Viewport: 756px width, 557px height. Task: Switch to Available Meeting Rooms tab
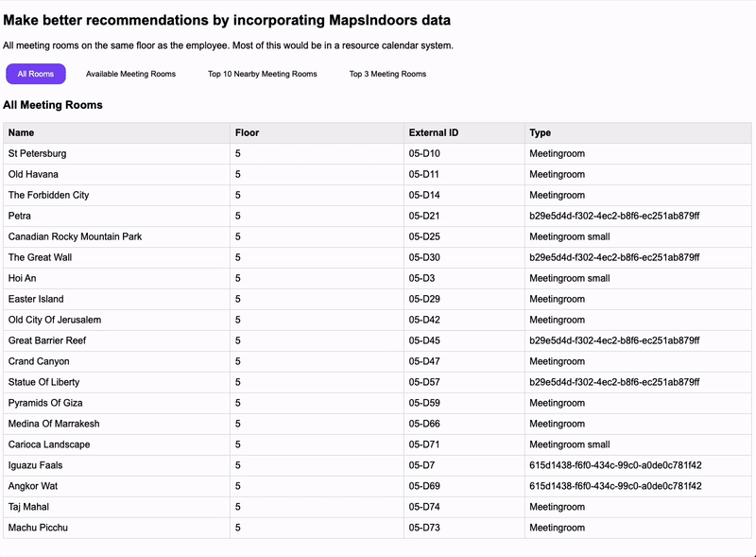[x=130, y=74]
